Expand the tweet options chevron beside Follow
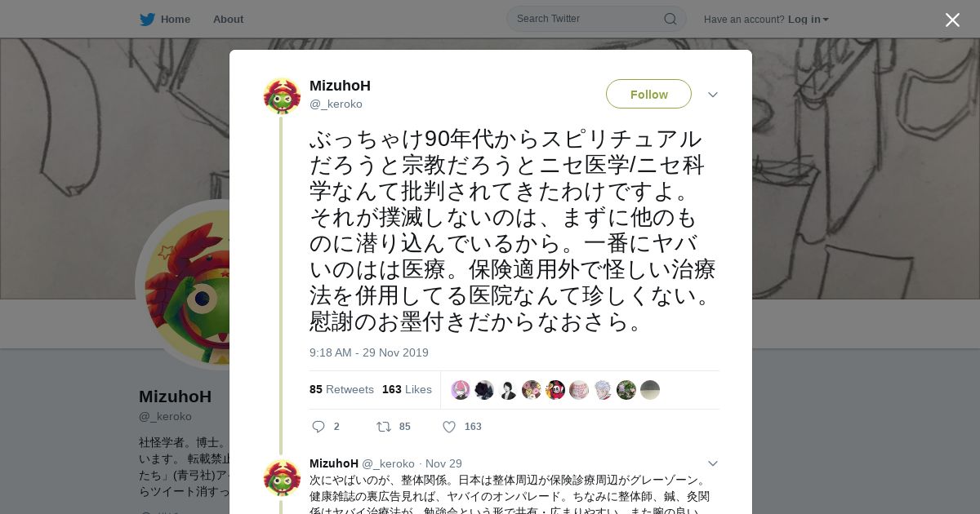Screen dimensions: 980x514 click(x=713, y=95)
